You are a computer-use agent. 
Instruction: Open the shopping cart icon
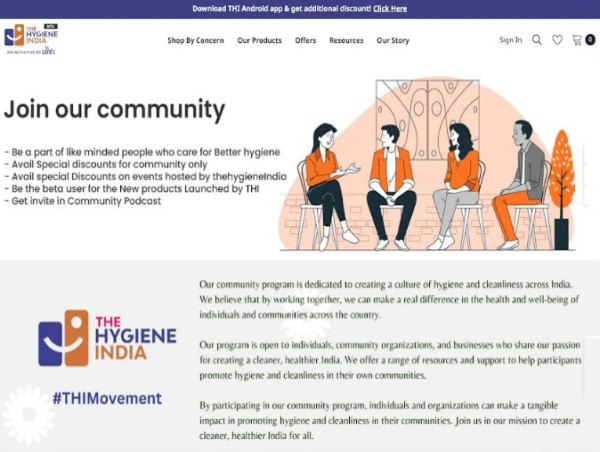coord(577,40)
